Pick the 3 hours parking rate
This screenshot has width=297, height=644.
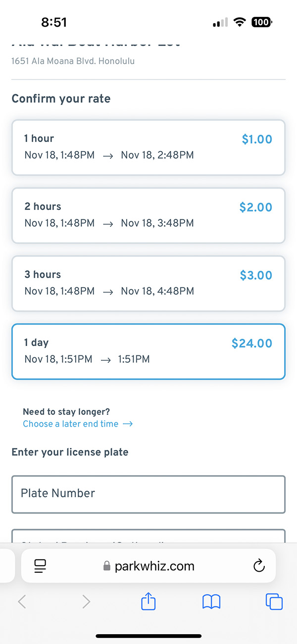point(148,283)
